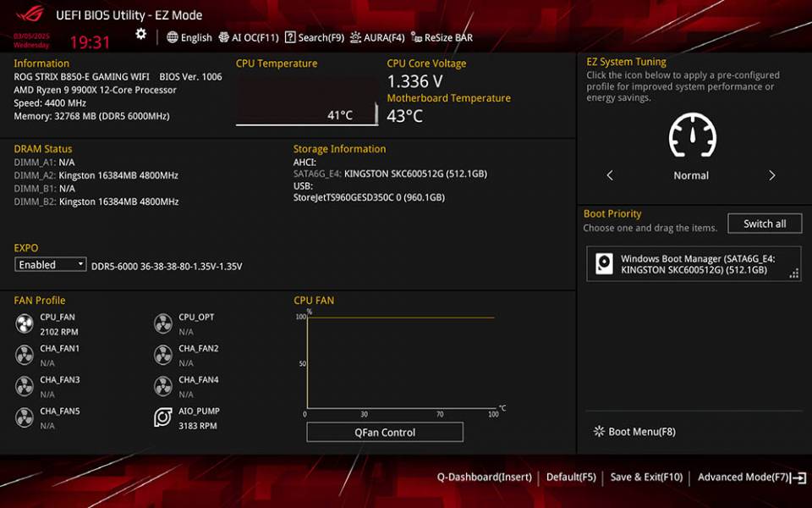Click the Memory 32768 MB line
The height and width of the screenshot is (508, 812).
[x=91, y=116]
